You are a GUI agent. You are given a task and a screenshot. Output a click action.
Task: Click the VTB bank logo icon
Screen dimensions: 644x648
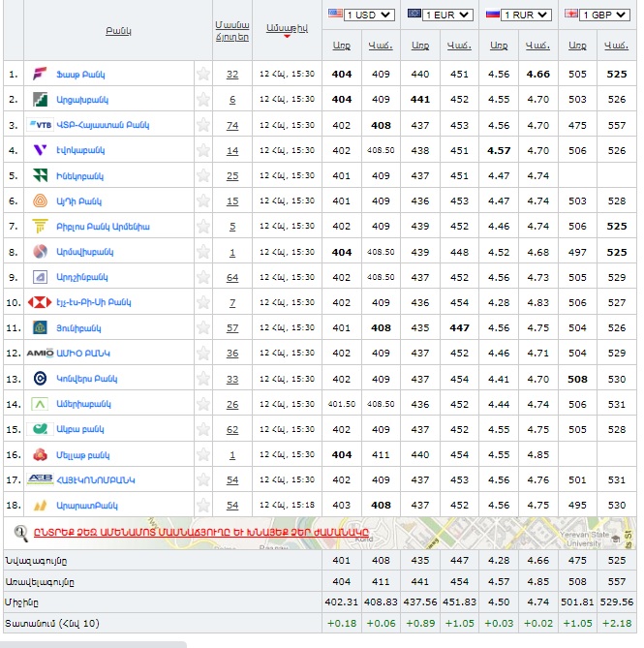[40, 125]
